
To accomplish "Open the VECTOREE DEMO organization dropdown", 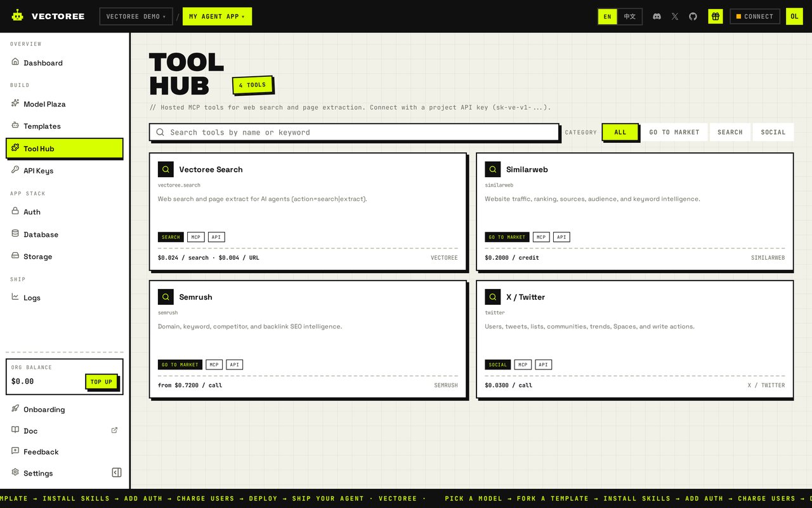I will click(136, 17).
